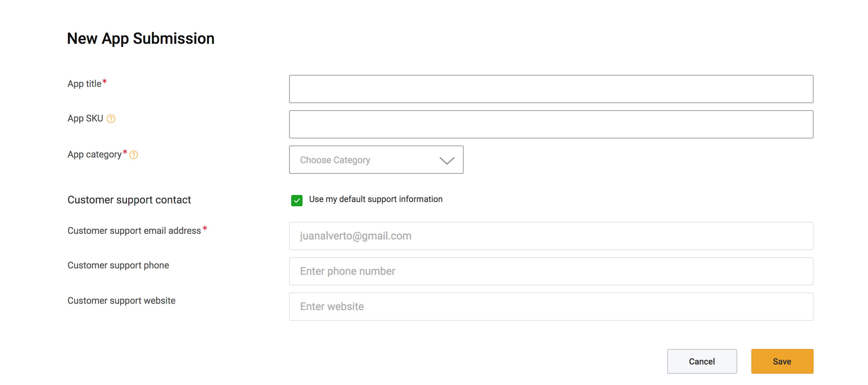This screenshot has width=868, height=385.
Task: Click the 'Enter website' field
Action: coord(551,307)
